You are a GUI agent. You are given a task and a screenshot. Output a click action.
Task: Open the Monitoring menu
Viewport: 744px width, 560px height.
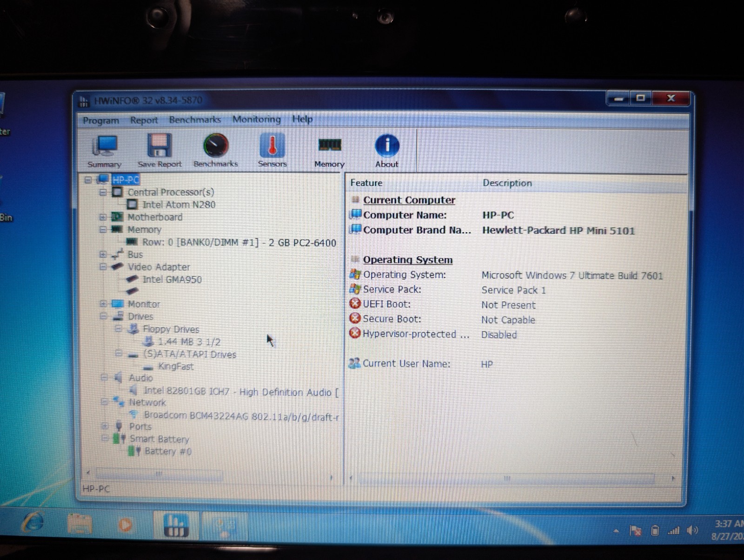coord(257,119)
